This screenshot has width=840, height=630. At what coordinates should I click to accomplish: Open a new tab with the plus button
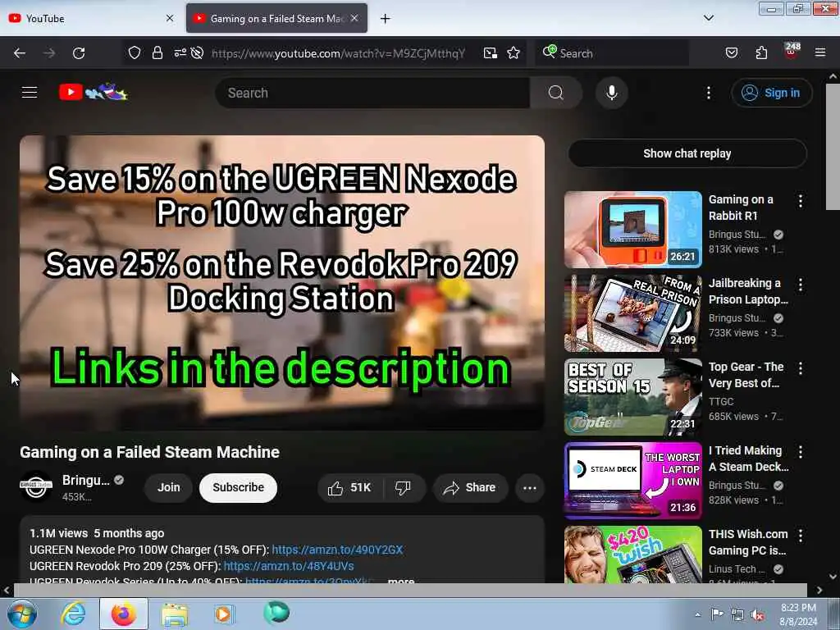(x=386, y=19)
